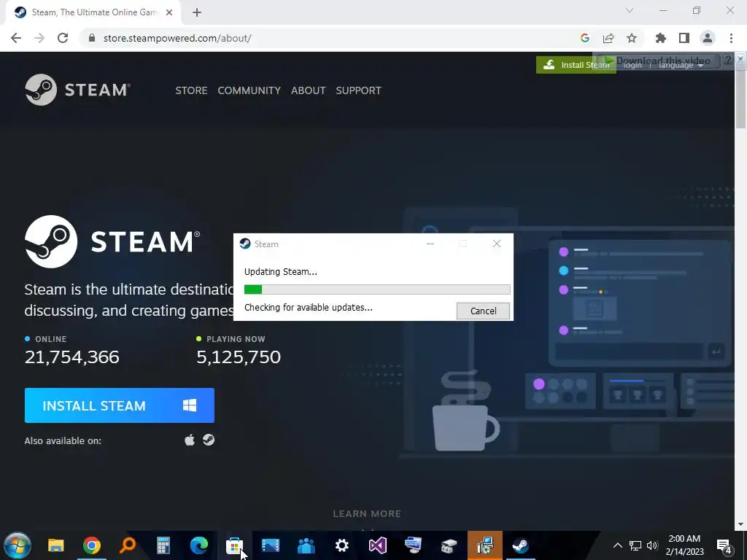The width and height of the screenshot is (747, 560).
Task: Click the share page icon
Action: [608, 38]
